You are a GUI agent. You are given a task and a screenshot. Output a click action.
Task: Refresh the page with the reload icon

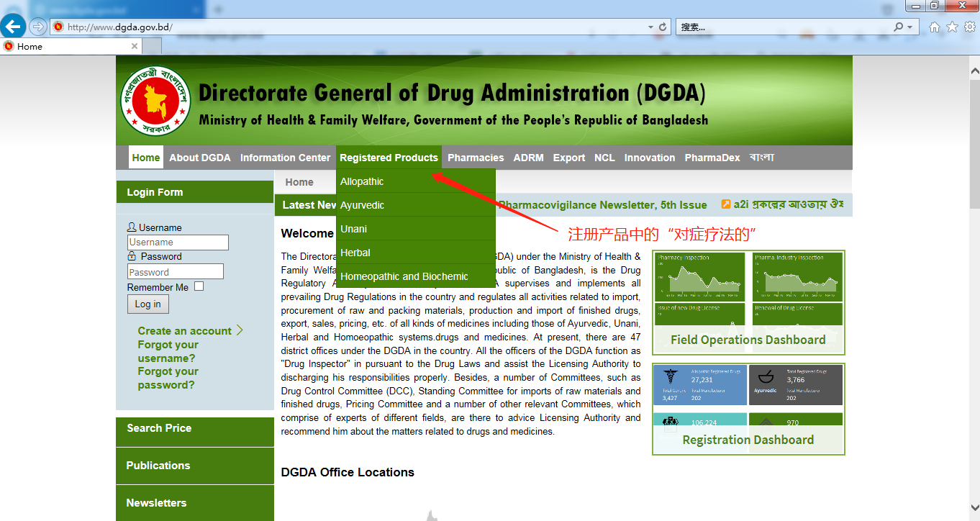pos(663,27)
